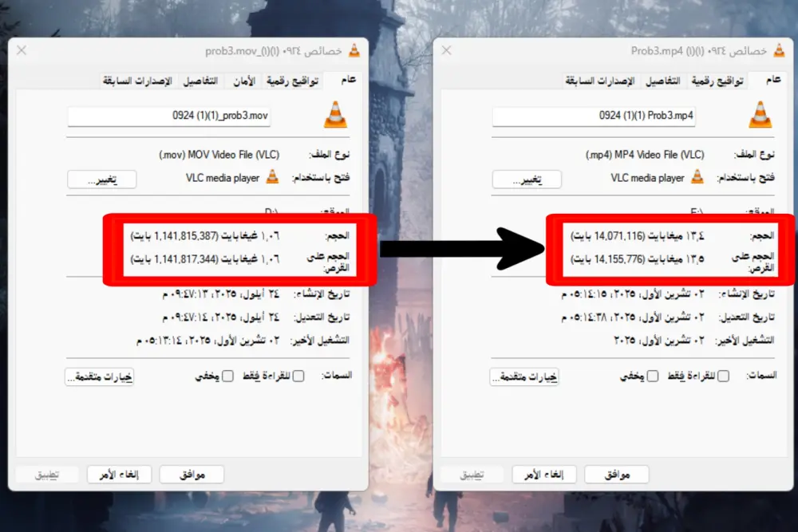Click small VLC media player icon in MOV dialog
Image resolution: width=798 pixels, height=532 pixels.
273,177
